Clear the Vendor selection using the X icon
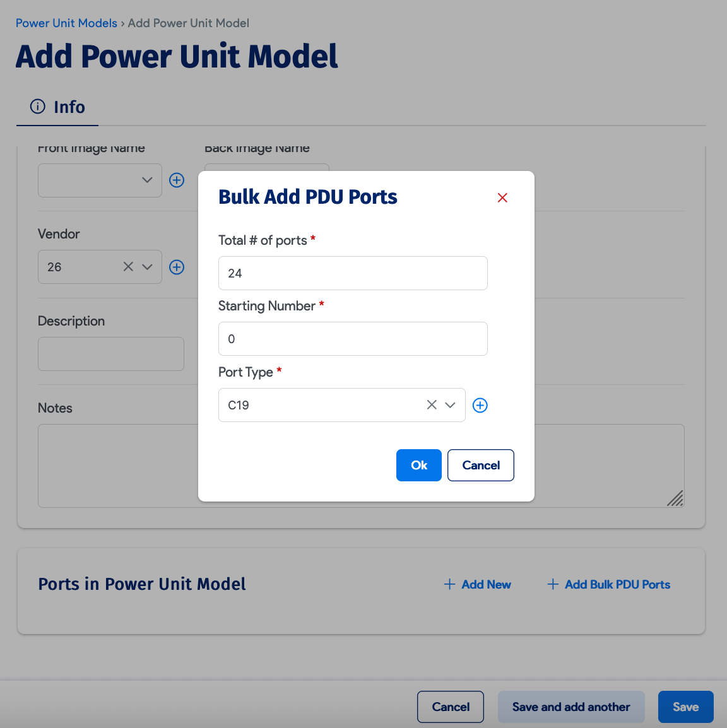The width and height of the screenshot is (727, 728). pyautogui.click(x=128, y=267)
